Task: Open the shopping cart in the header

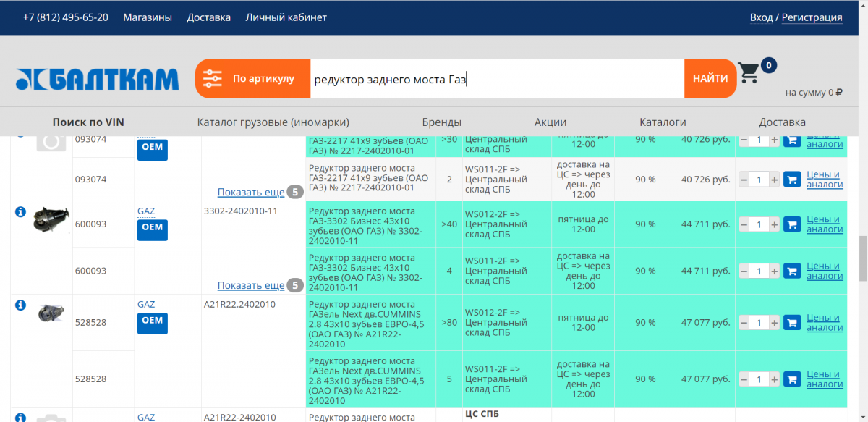Action: click(749, 73)
